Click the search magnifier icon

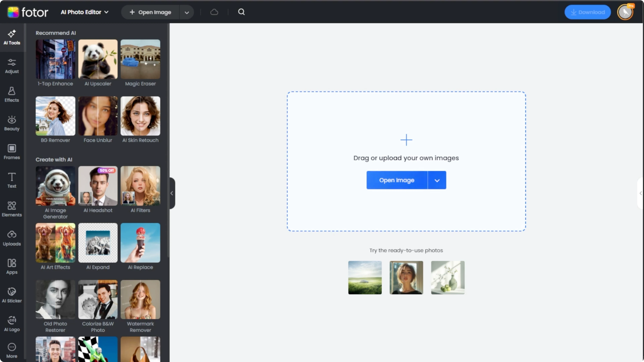coord(241,12)
